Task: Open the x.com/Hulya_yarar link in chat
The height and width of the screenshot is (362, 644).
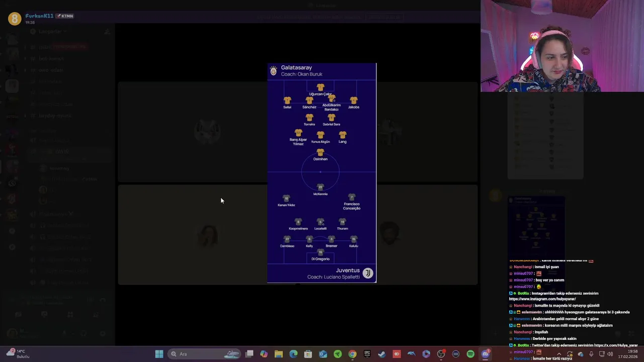Action: point(616,345)
